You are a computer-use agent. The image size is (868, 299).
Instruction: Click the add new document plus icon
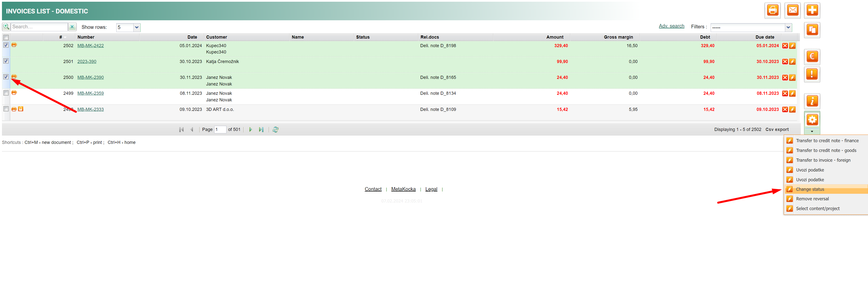click(x=812, y=11)
